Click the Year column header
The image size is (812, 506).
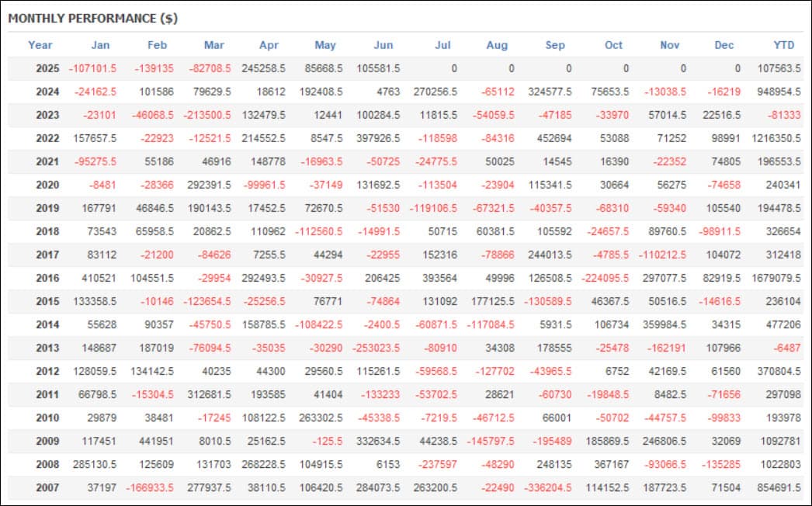(x=40, y=45)
